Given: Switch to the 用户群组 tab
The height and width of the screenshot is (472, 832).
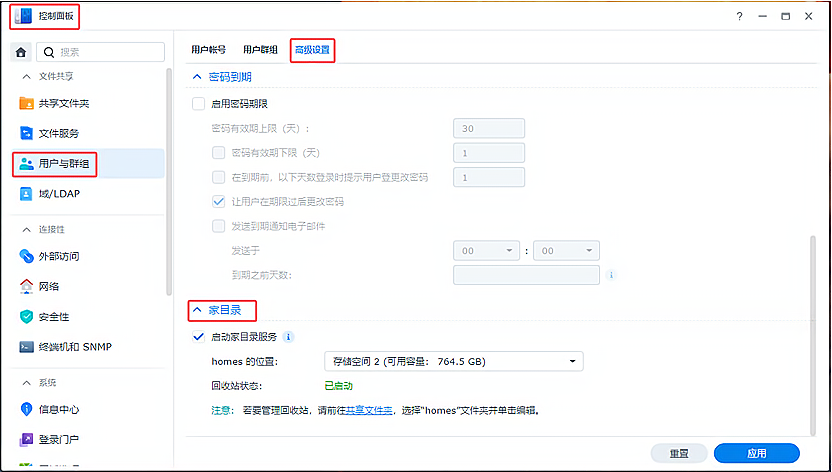Looking at the screenshot, I should coord(260,49).
